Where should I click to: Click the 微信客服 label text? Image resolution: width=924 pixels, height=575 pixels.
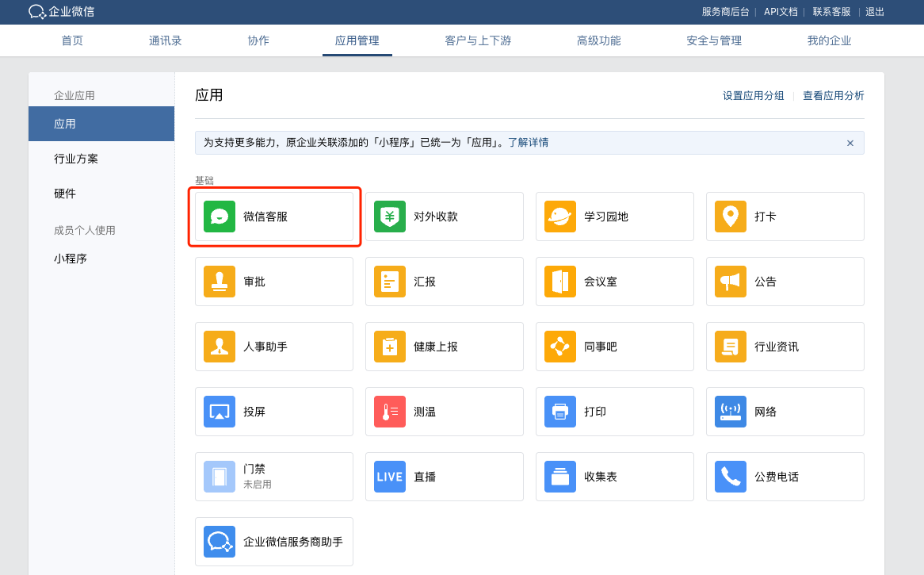(265, 217)
